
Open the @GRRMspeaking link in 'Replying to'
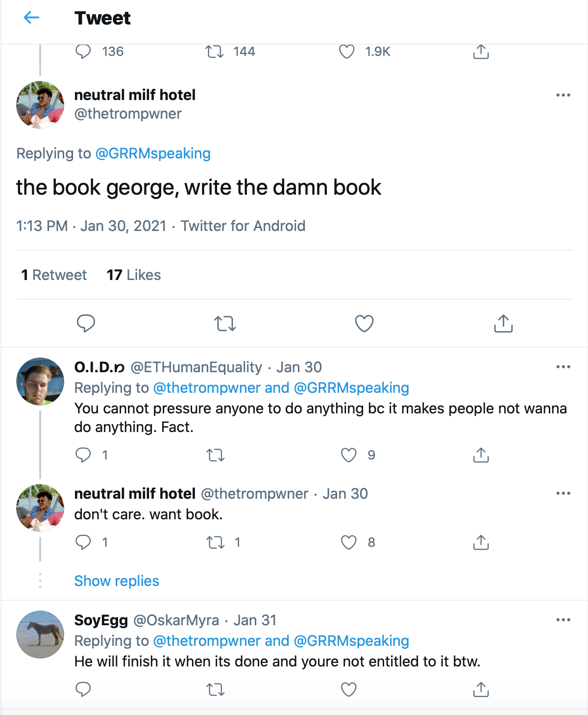click(x=153, y=153)
